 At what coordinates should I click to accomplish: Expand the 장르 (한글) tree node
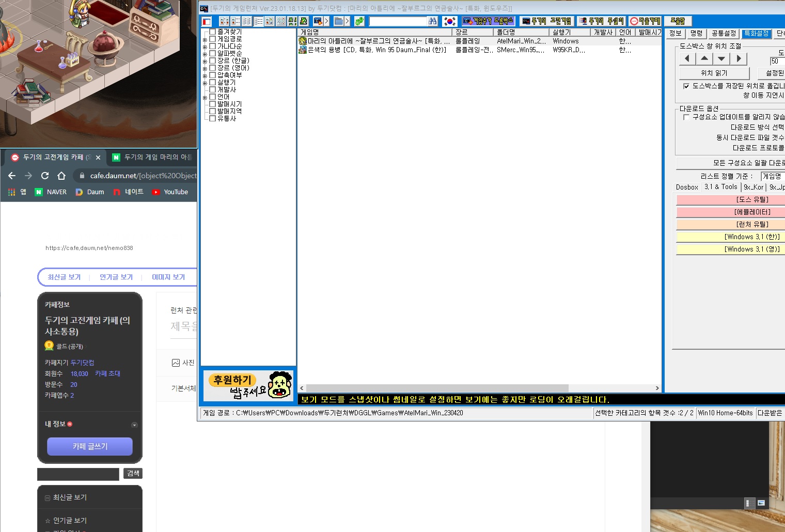[x=205, y=61]
